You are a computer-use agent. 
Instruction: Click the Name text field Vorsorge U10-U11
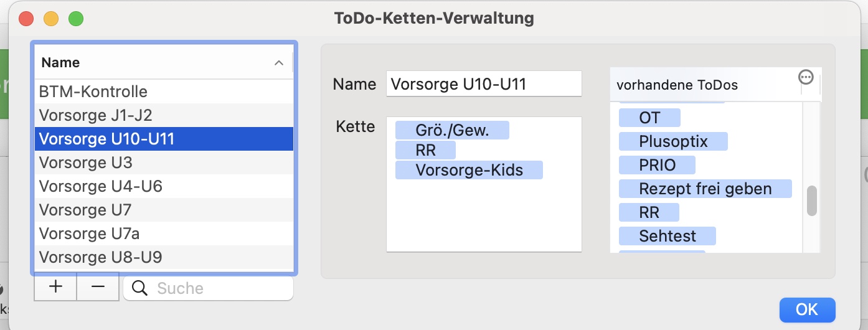[x=483, y=84]
